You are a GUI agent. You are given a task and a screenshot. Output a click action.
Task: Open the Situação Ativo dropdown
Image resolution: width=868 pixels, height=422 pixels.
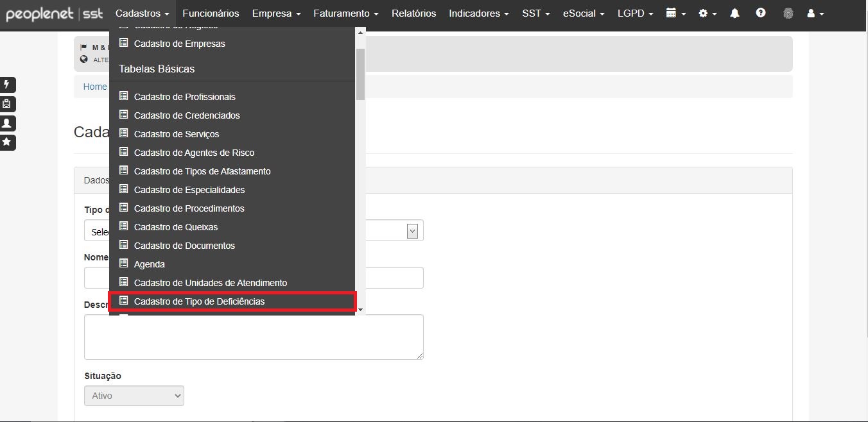point(134,396)
